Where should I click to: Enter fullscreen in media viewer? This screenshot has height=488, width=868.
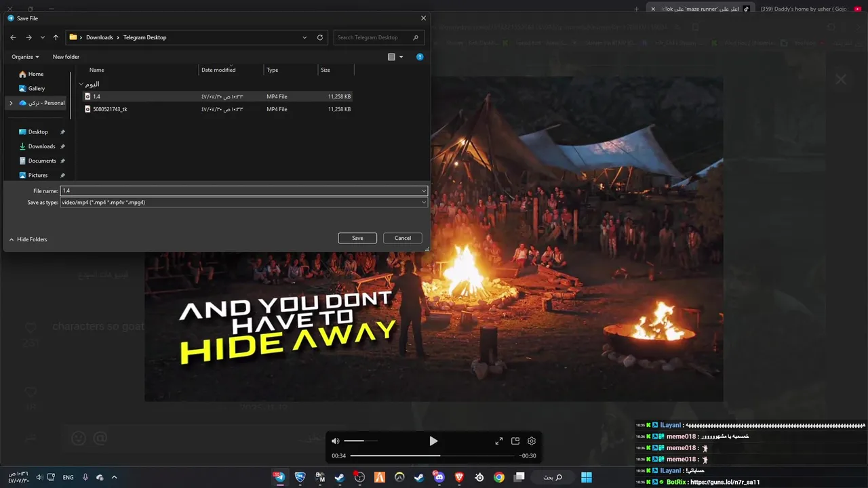pyautogui.click(x=499, y=441)
